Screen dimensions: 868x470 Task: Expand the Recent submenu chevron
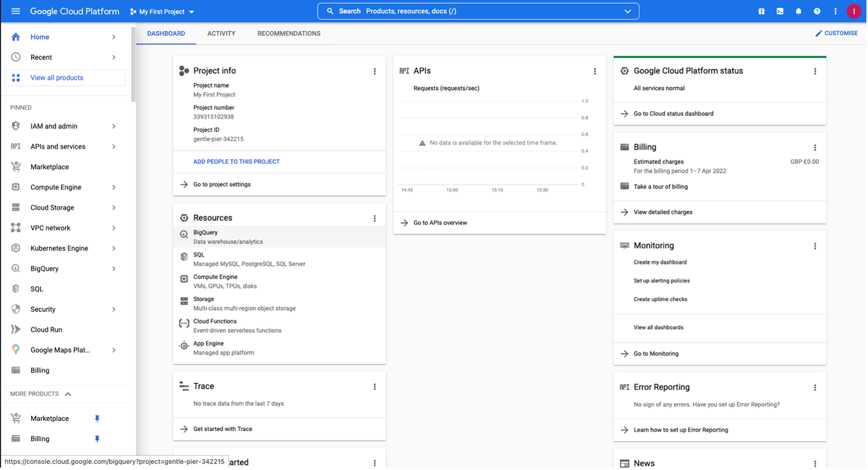[114, 57]
